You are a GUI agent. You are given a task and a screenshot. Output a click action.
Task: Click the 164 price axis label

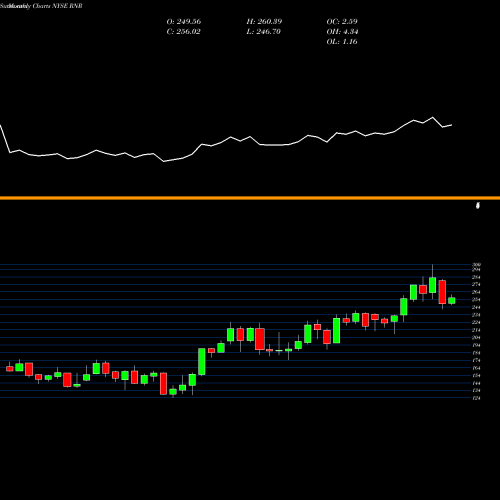coord(476,368)
